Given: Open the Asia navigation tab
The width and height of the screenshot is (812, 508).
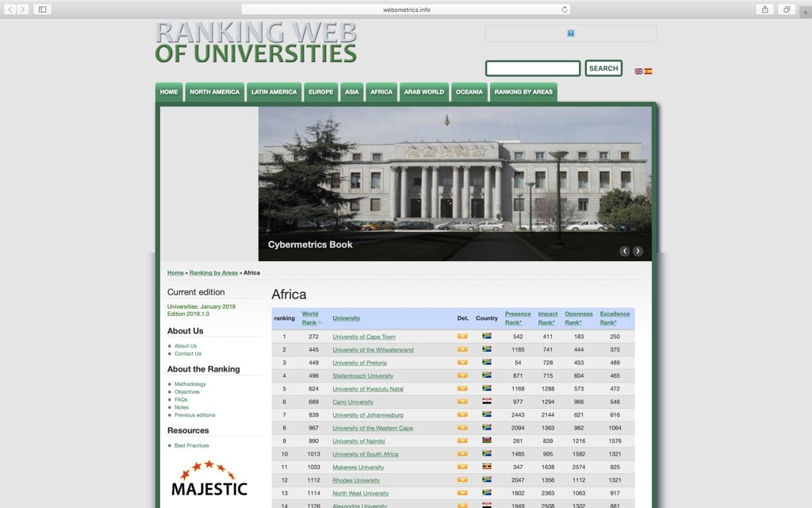Looking at the screenshot, I should [351, 92].
